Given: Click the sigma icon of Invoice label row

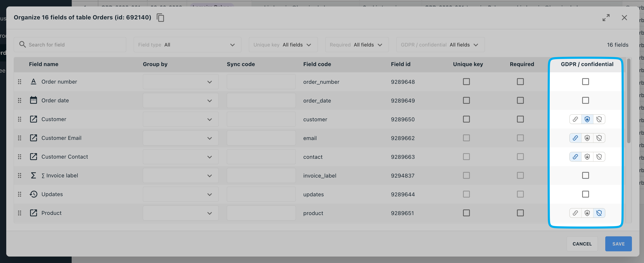Looking at the screenshot, I should 33,175.
